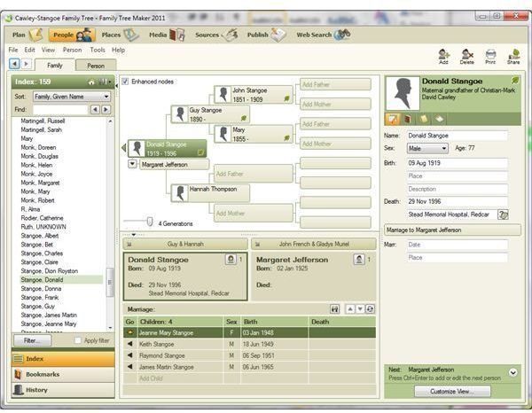
Task: Click the Share icon
Action: coord(513,57)
